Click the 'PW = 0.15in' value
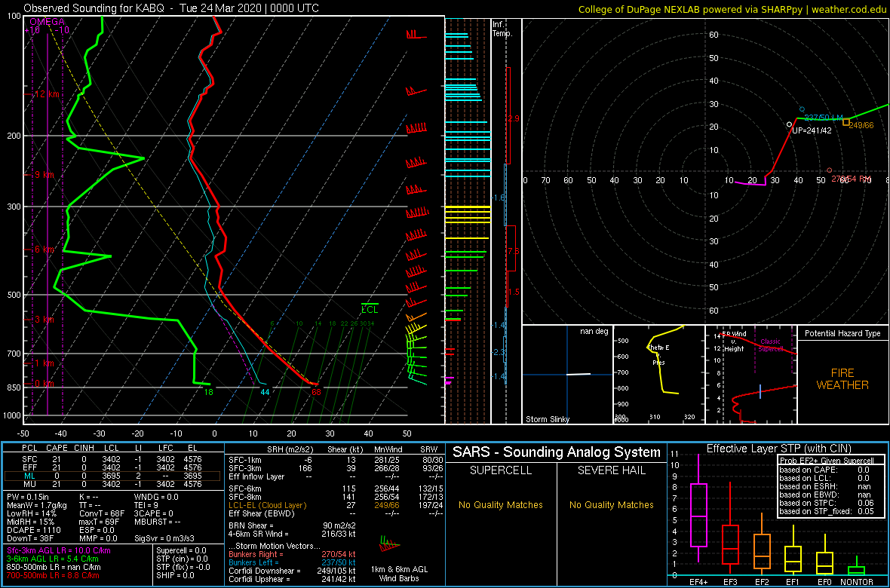This screenshot has width=890, height=588. (x=29, y=498)
